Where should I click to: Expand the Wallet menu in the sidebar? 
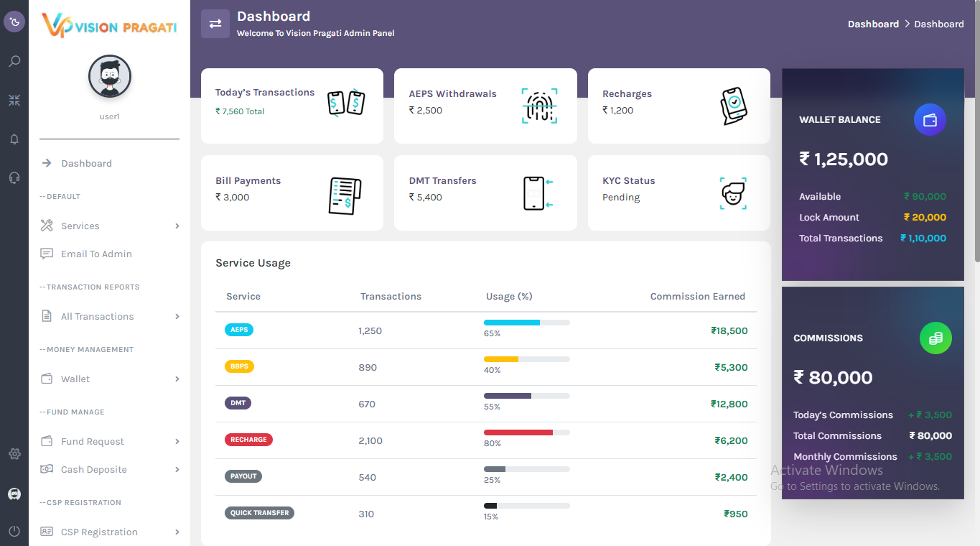(109, 379)
